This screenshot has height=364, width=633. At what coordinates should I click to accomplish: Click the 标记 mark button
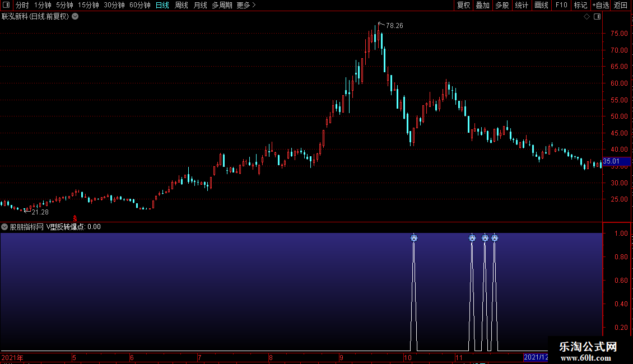coord(580,5)
